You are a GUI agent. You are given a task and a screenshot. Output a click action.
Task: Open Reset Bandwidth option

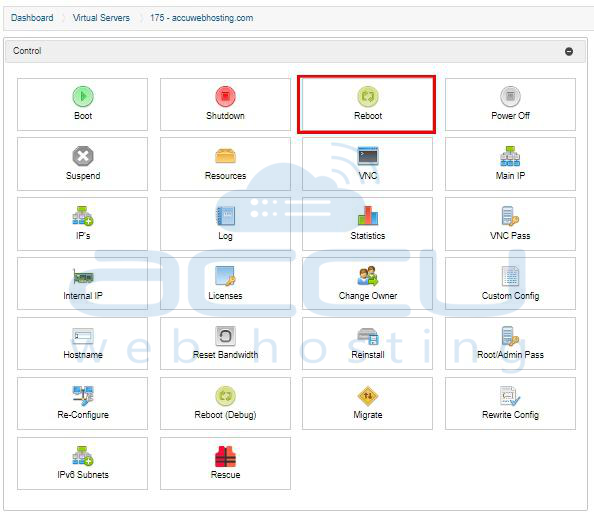(x=225, y=343)
